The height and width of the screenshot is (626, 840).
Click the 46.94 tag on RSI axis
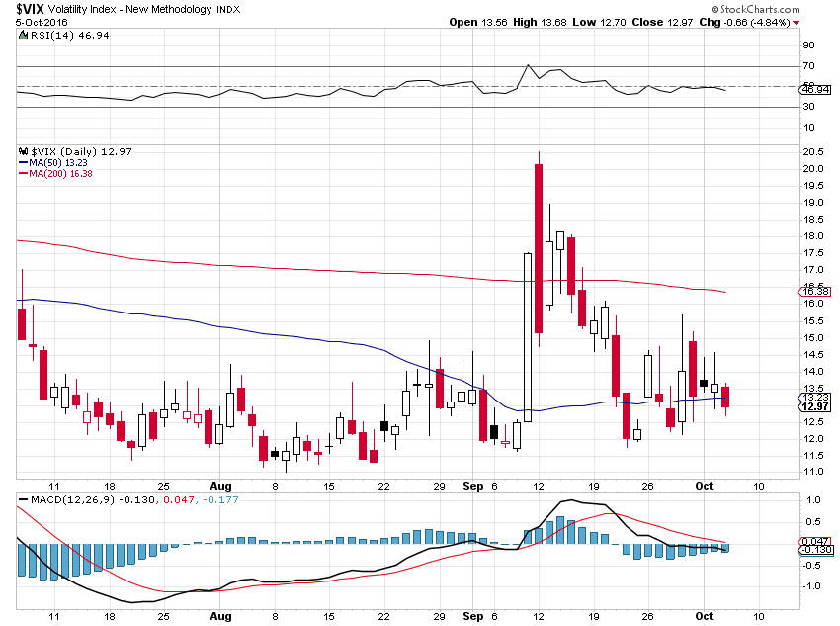pos(815,90)
